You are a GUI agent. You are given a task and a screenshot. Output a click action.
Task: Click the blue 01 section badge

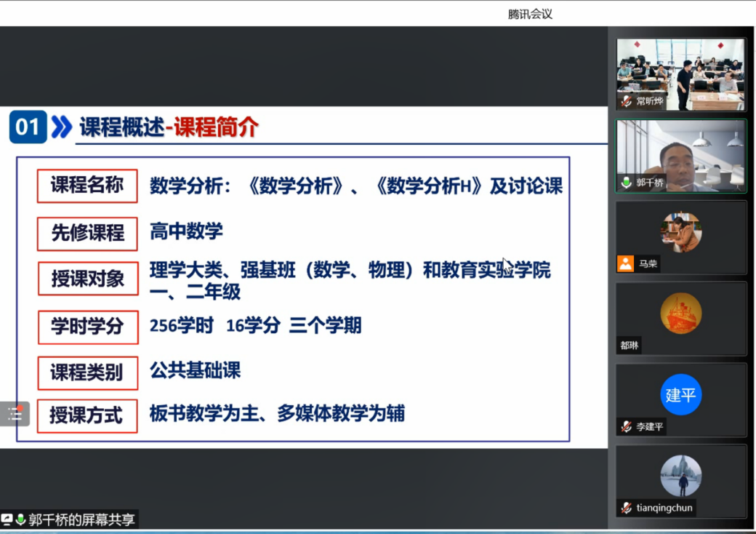tap(28, 127)
